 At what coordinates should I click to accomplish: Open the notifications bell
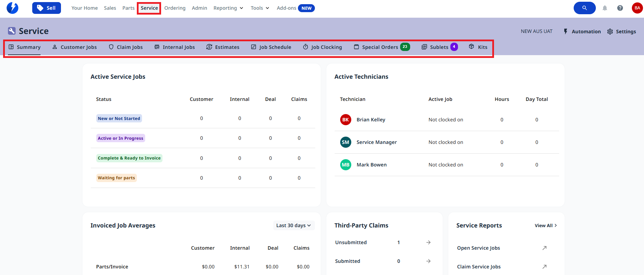coord(605,8)
